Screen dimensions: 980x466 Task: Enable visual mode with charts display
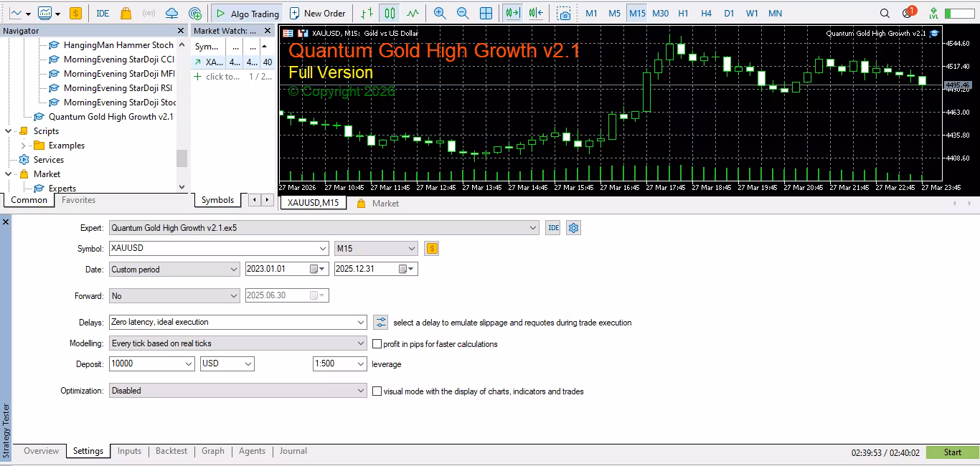pos(377,391)
